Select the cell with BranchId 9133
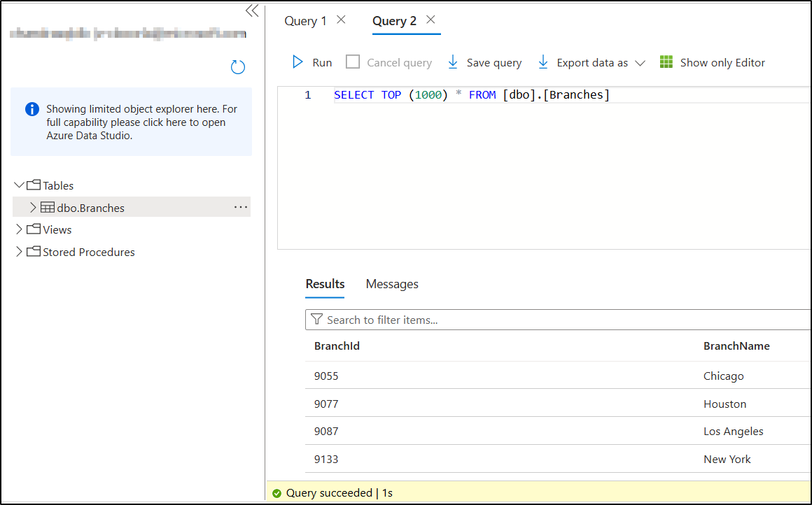Image resolution: width=812 pixels, height=505 pixels. click(326, 460)
